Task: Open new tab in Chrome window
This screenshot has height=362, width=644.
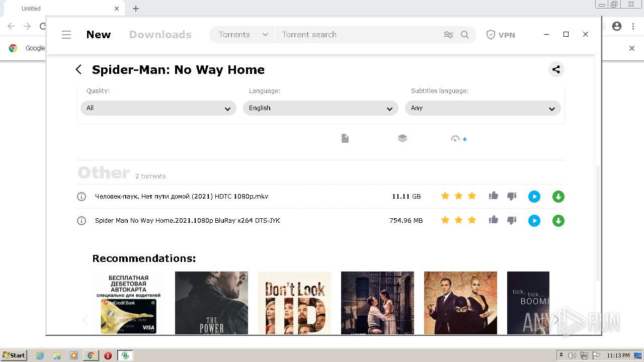Action: click(136, 9)
